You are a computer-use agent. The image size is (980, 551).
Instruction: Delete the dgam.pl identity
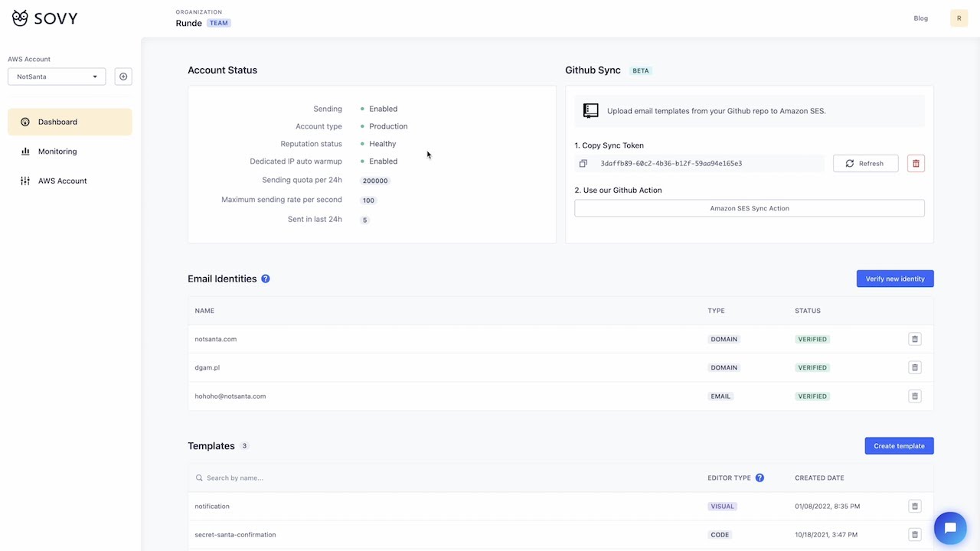914,367
